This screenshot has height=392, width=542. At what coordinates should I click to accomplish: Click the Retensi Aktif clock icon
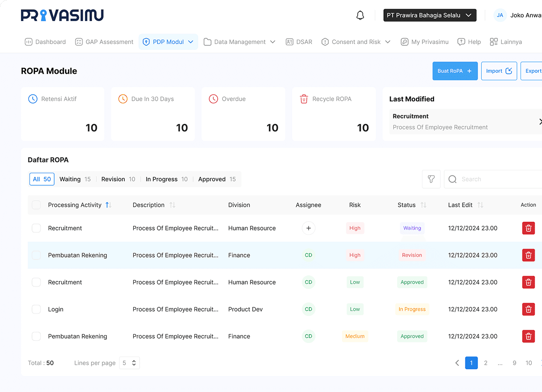32,98
